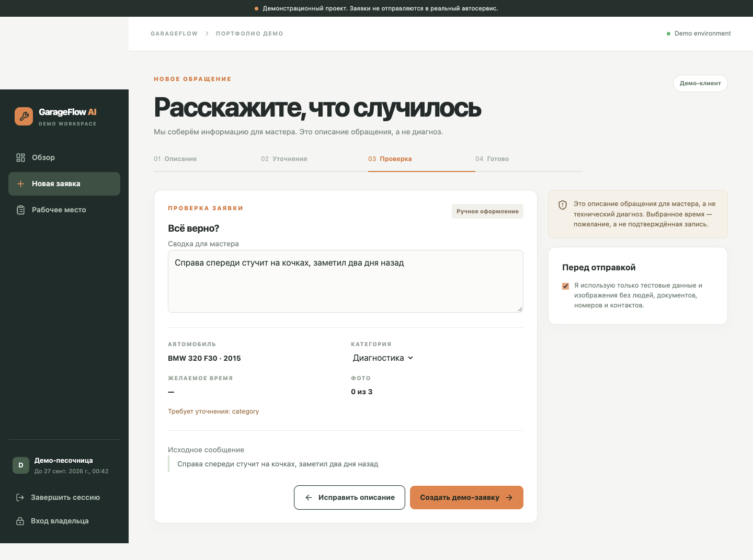The image size is (753, 560).
Task: Click the lock icon beside Вход владельца
Action: click(20, 521)
